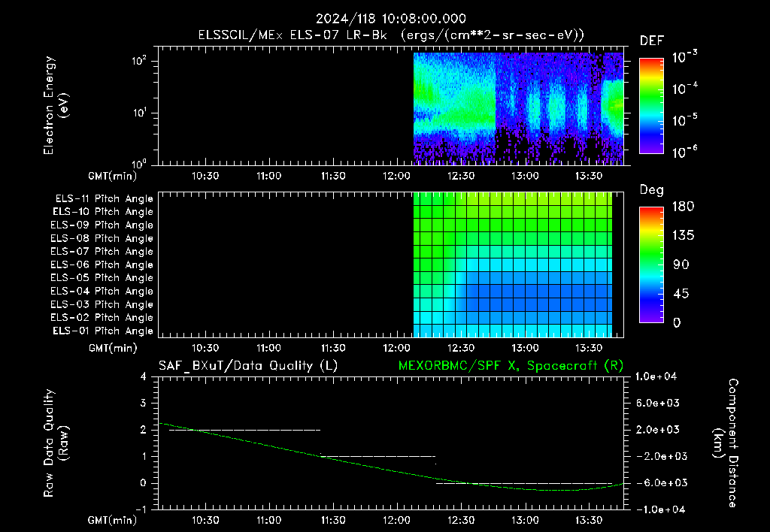Select the ELS-02 Pitch Angle row label
The image size is (770, 532).
click(102, 318)
